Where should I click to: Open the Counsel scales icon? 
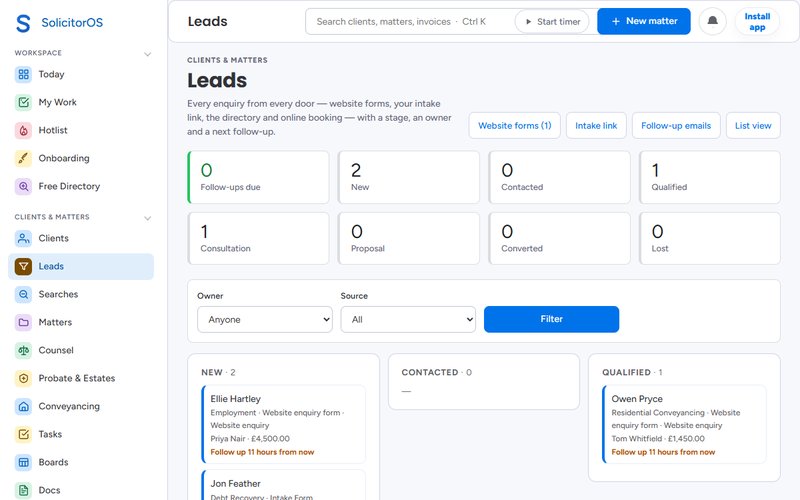pyautogui.click(x=23, y=351)
